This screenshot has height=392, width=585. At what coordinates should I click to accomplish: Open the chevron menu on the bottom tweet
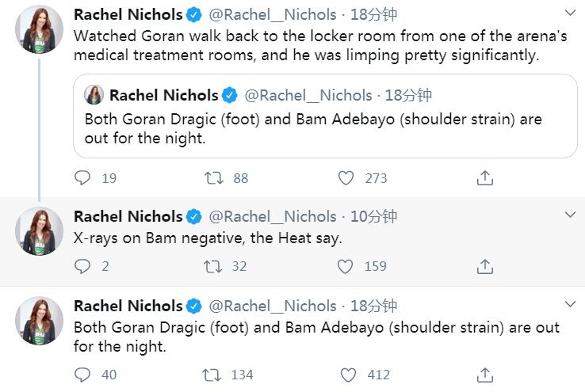pos(570,305)
